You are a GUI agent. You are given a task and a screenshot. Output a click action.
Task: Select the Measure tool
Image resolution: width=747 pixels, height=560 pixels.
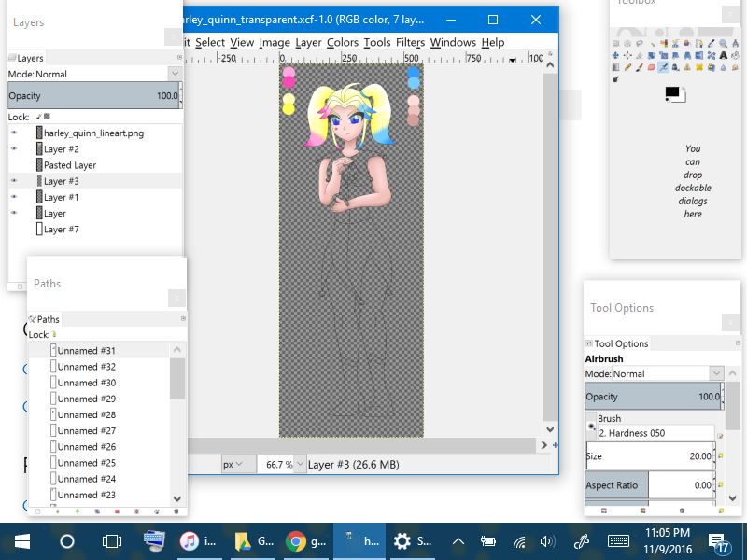click(735, 43)
